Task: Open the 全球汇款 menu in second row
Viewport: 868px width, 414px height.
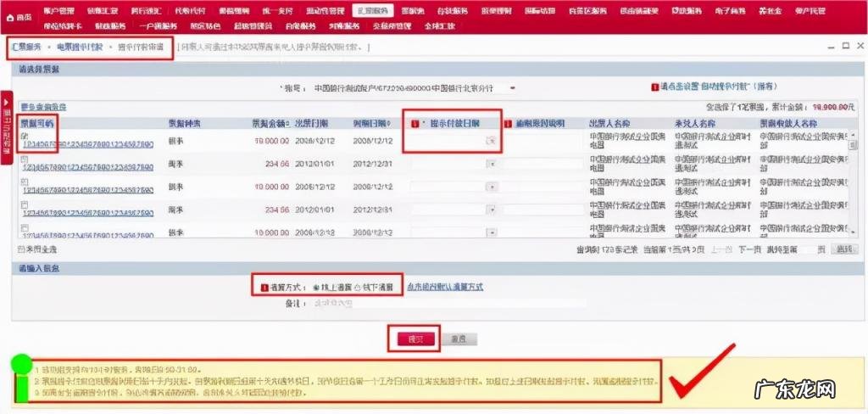Action: tap(440, 25)
